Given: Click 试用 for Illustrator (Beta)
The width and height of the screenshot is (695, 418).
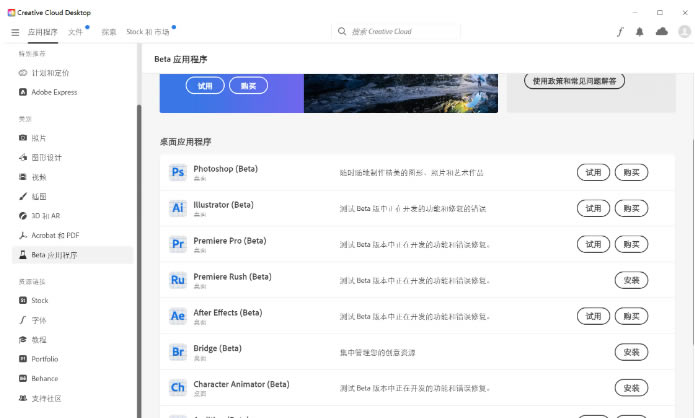Looking at the screenshot, I should (x=593, y=208).
